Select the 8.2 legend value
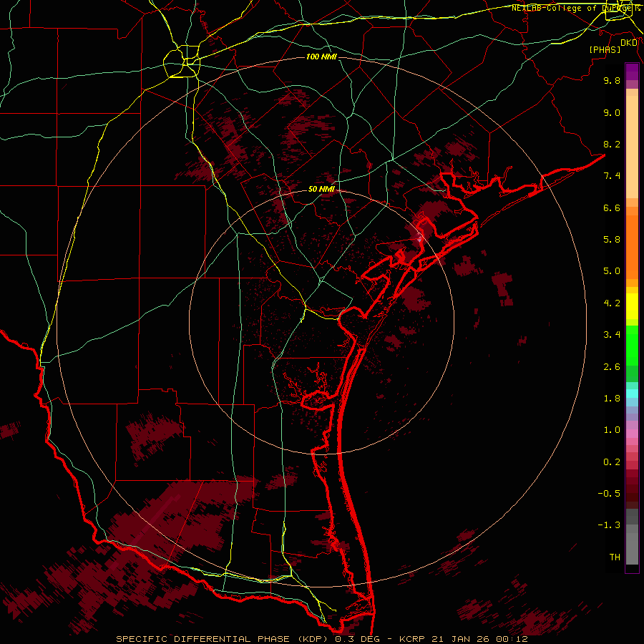Screen dimensions: 644x644 pos(612,144)
